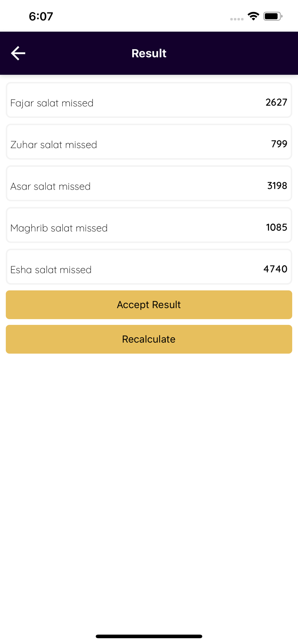Select the Maghrib salat missed row
The width and height of the screenshot is (298, 644).
click(x=149, y=225)
